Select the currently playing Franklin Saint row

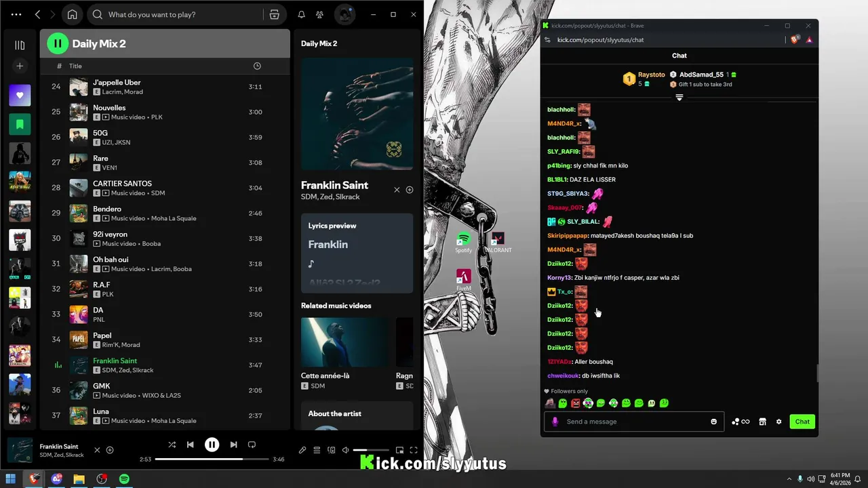click(x=165, y=365)
